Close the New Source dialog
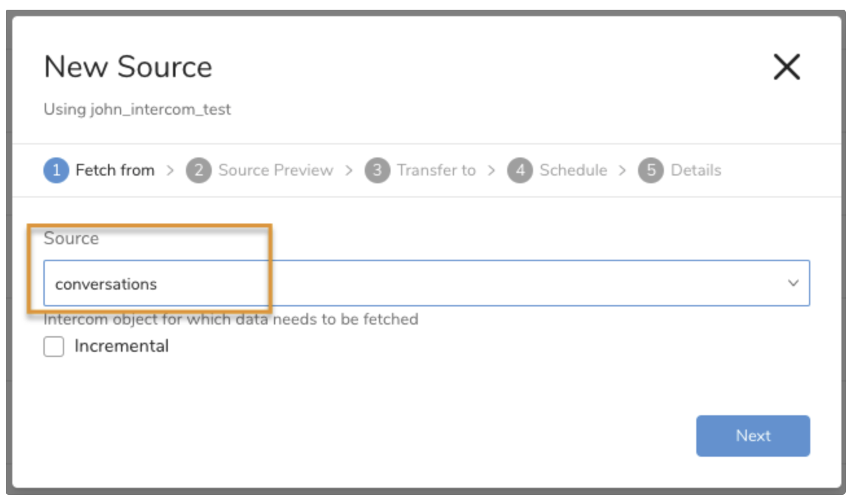 click(x=786, y=67)
